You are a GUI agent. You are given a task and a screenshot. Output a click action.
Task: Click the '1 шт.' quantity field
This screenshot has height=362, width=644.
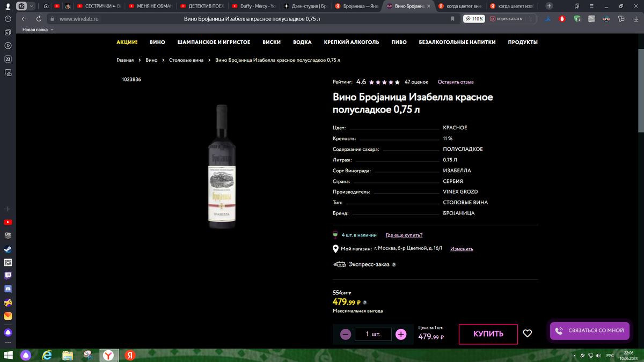coord(373,334)
